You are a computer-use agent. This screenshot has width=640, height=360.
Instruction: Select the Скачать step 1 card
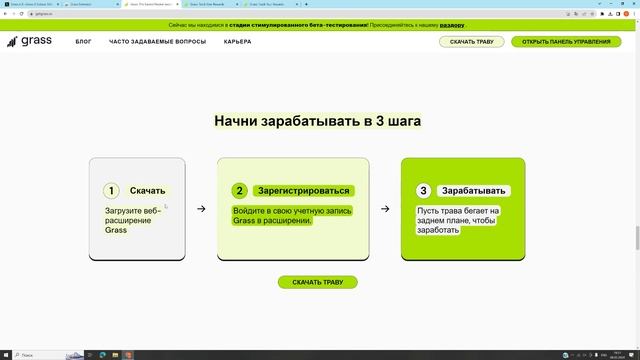[x=137, y=209]
